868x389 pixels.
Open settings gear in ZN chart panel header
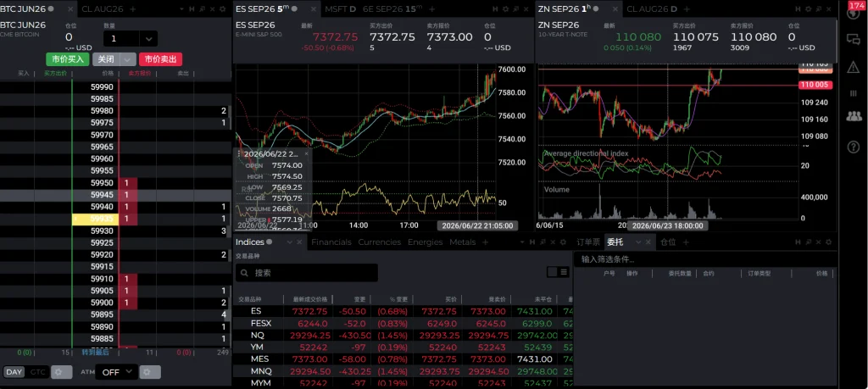[x=808, y=8]
